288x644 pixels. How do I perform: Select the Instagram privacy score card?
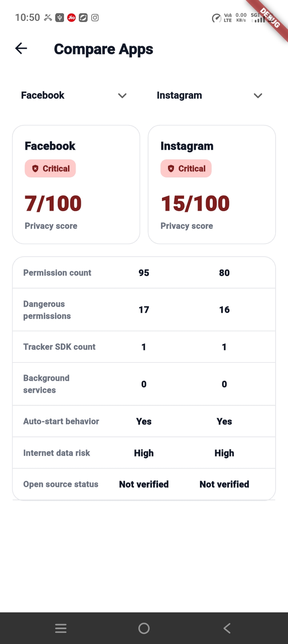[212, 185]
